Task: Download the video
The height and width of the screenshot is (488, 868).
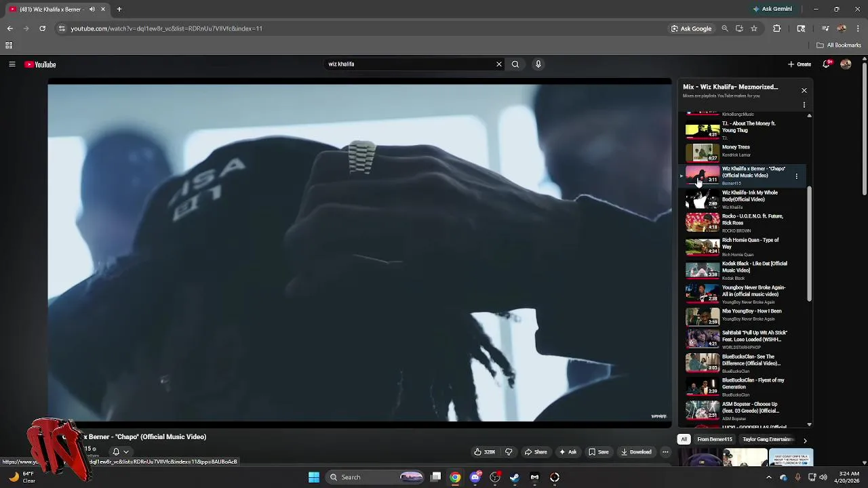Action: coord(636,452)
